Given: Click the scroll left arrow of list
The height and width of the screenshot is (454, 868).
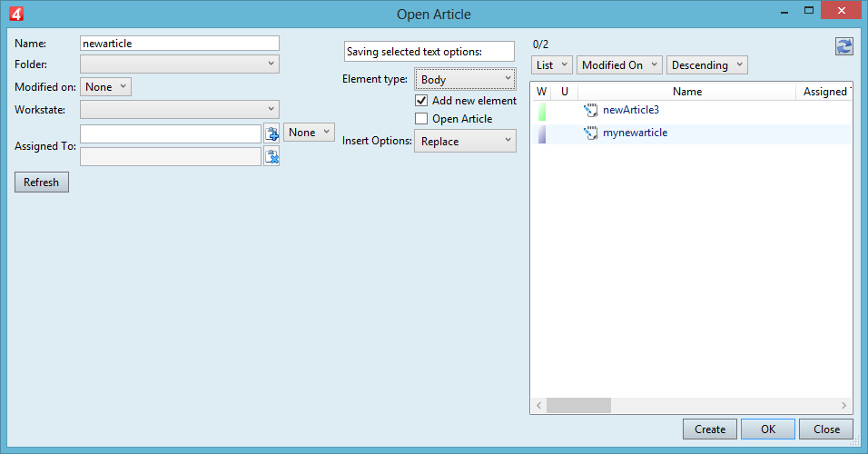Looking at the screenshot, I should point(538,405).
